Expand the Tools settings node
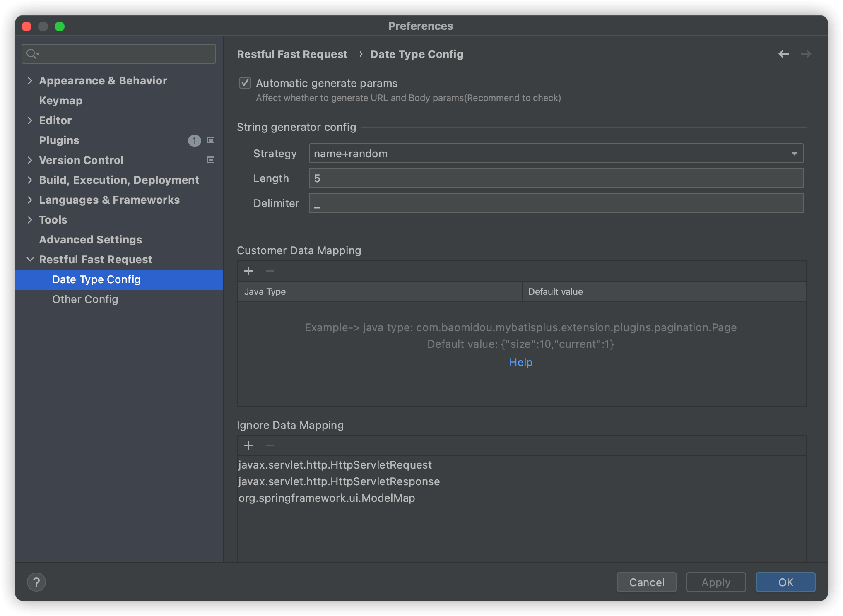The height and width of the screenshot is (616, 843). (30, 220)
